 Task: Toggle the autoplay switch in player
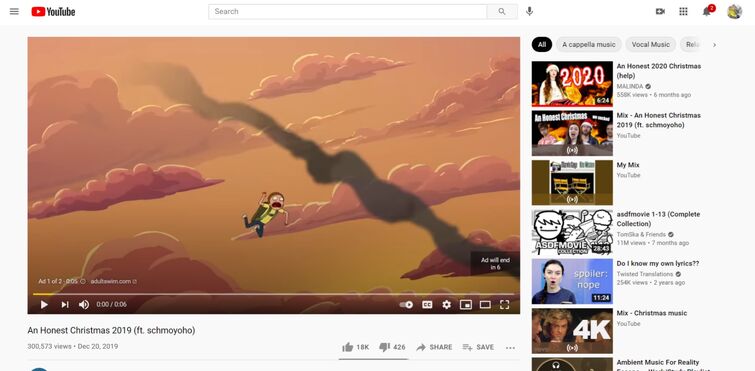tap(406, 305)
